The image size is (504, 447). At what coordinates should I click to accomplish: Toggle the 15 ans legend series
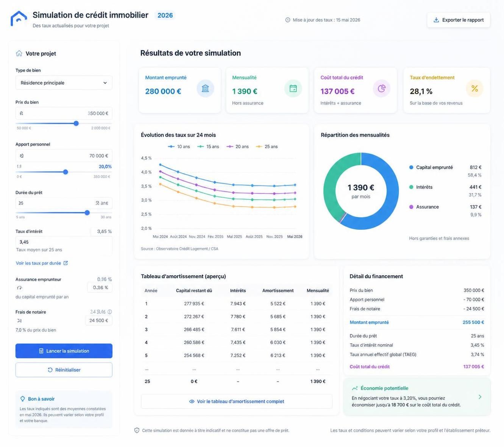pyautogui.click(x=208, y=146)
